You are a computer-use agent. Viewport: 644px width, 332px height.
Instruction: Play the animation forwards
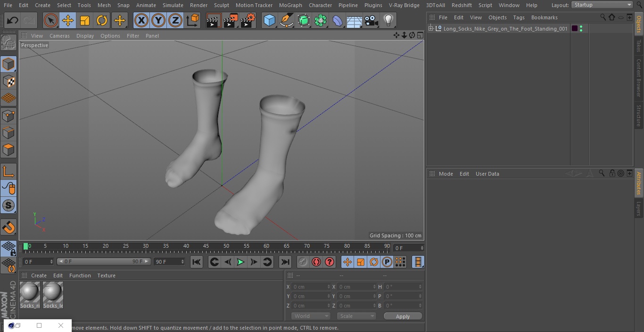click(x=240, y=262)
